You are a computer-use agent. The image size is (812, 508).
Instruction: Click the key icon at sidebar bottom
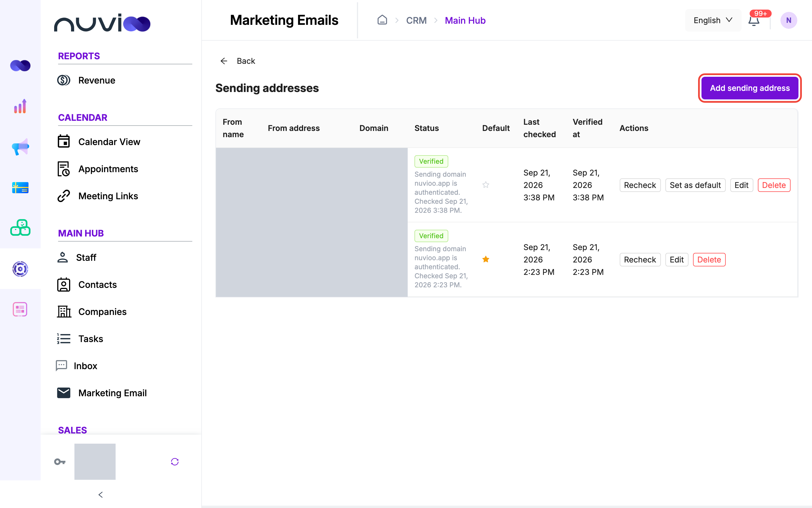tap(60, 462)
